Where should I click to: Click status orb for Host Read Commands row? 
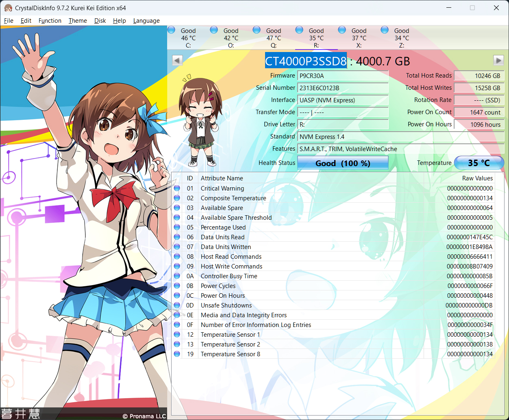177,257
